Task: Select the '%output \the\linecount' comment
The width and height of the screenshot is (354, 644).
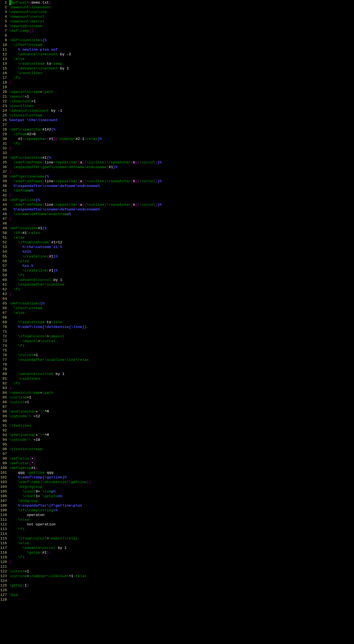Action: coord(33,120)
